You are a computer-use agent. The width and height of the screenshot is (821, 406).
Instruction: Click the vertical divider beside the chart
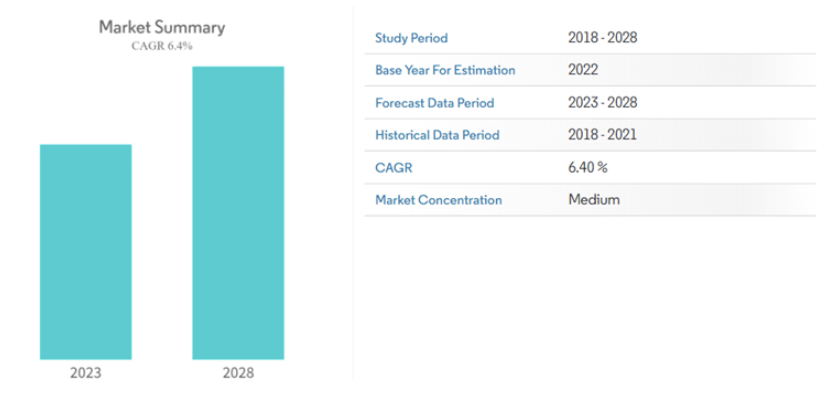point(353,200)
